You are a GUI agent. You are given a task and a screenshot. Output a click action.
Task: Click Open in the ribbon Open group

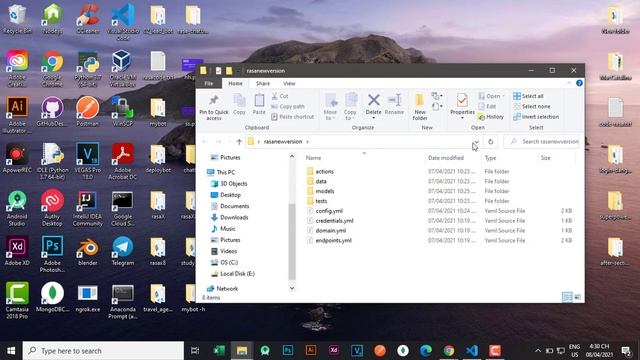point(491,96)
